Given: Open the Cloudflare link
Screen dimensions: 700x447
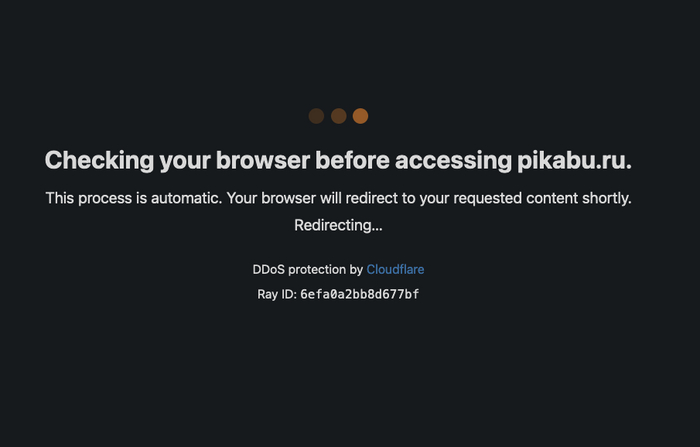Looking at the screenshot, I should tap(395, 270).
